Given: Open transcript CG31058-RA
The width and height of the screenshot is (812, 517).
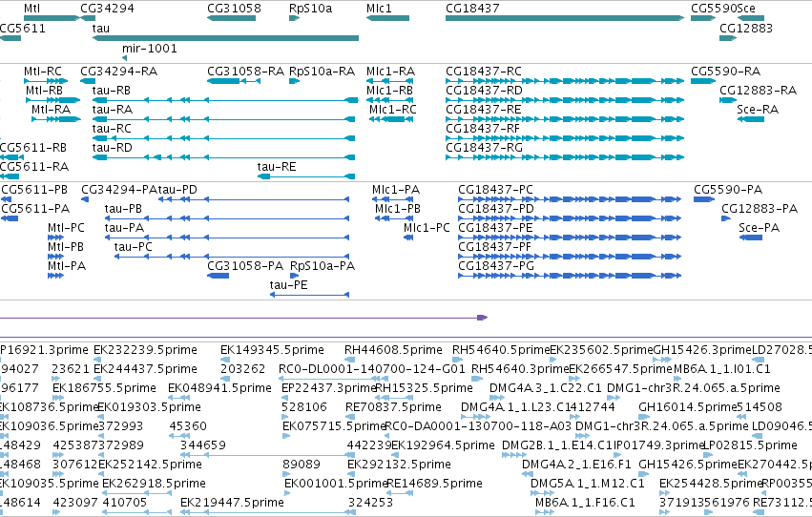Looking at the screenshot, I should [x=234, y=81].
